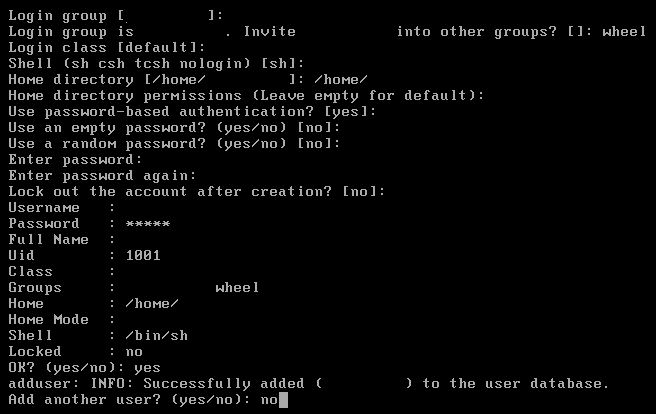Click the "Home directory permissions" line

pyautogui.click(x=246, y=96)
